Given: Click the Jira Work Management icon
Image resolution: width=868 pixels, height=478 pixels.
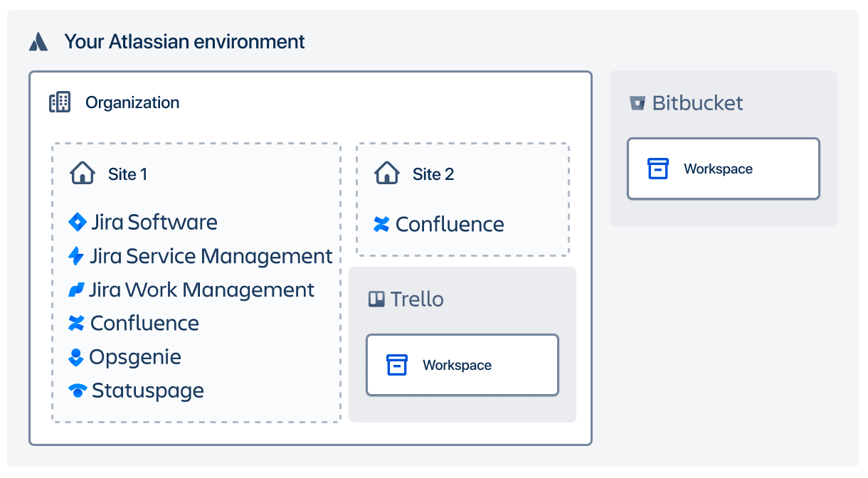Looking at the screenshot, I should tap(77, 289).
